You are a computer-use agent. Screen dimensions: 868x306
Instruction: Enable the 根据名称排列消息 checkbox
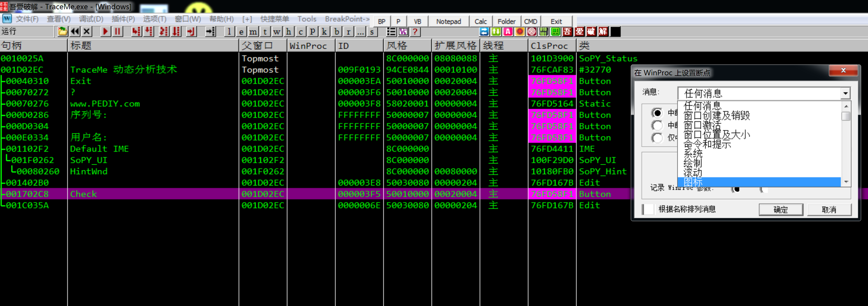point(648,209)
